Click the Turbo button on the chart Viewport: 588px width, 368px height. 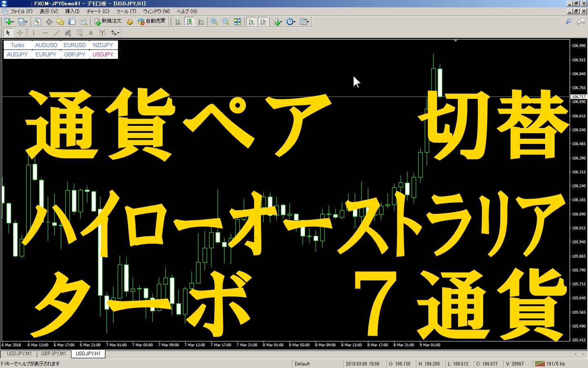[x=18, y=45]
